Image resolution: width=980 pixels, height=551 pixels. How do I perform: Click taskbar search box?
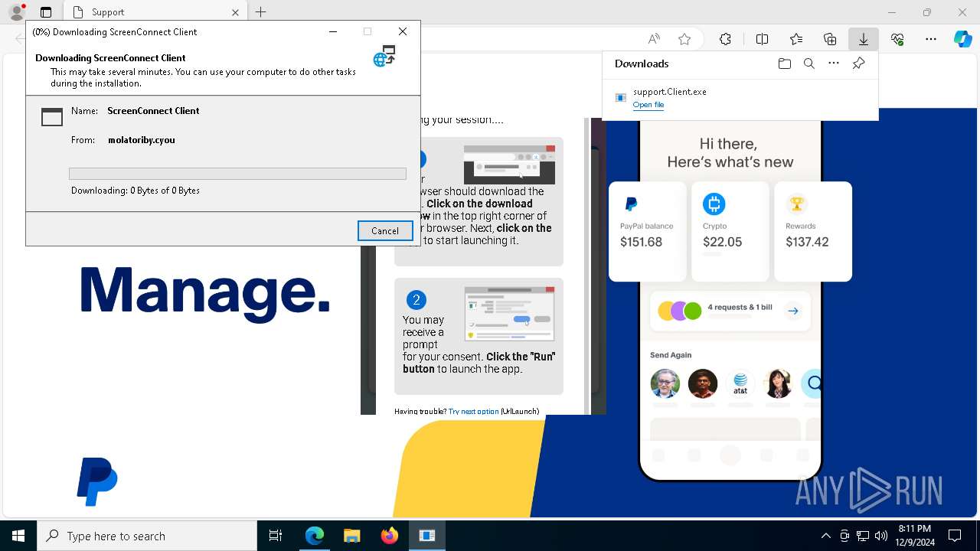pyautogui.click(x=147, y=536)
